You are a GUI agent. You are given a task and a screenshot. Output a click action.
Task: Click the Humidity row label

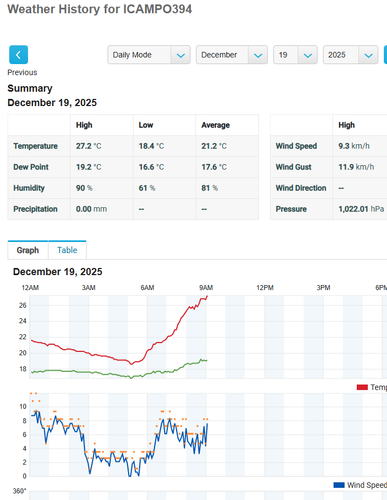tap(29, 188)
